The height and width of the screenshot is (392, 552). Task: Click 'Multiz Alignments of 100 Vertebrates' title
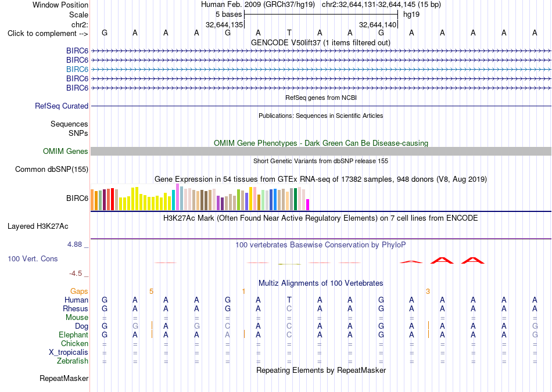[x=321, y=283]
